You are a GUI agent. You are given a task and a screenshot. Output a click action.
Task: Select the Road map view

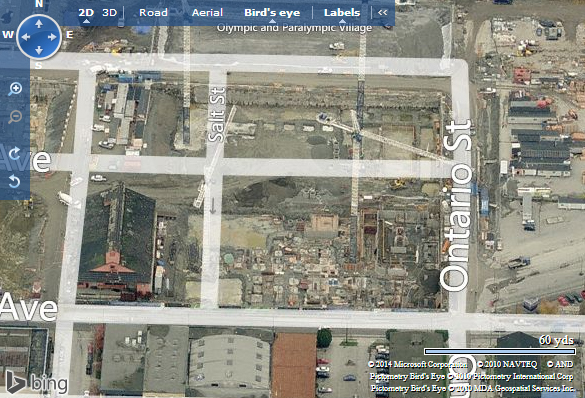(153, 13)
